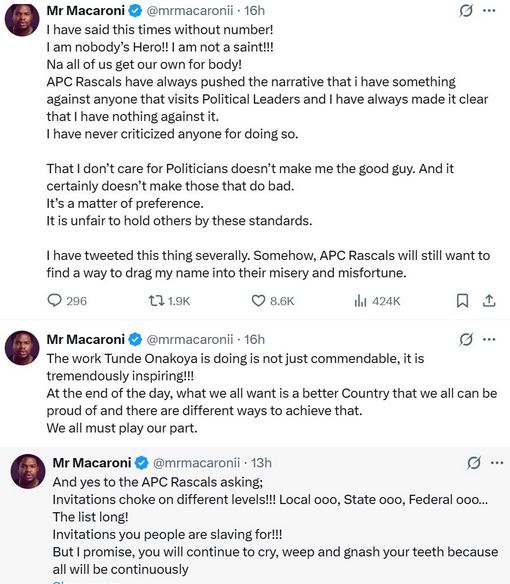Open the @mrmacaronii handle on first tweet
510x584 pixels.
coord(190,11)
